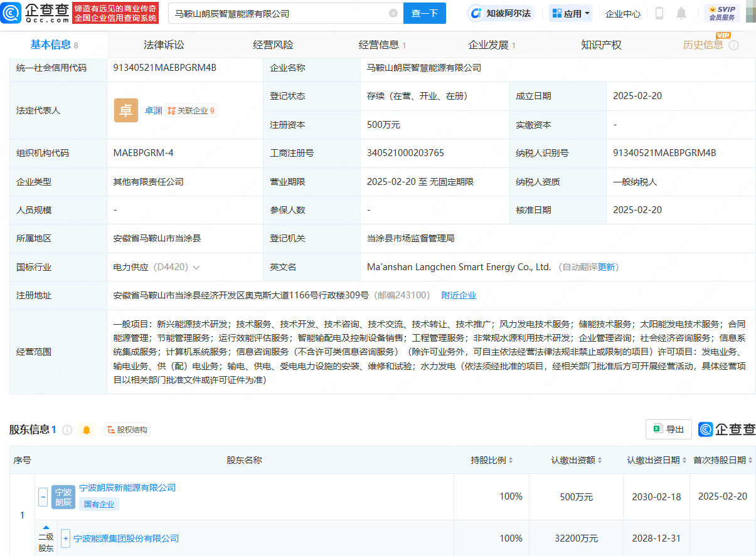Go to the 经营风险 tab
This screenshot has height=556, width=756.
273,45
